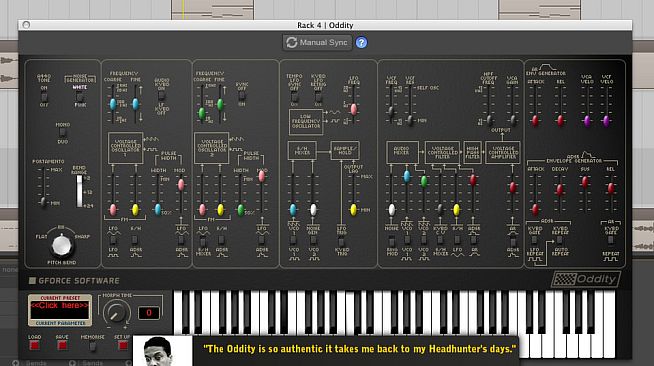
Task: Open the help question mark icon
Action: [361, 43]
